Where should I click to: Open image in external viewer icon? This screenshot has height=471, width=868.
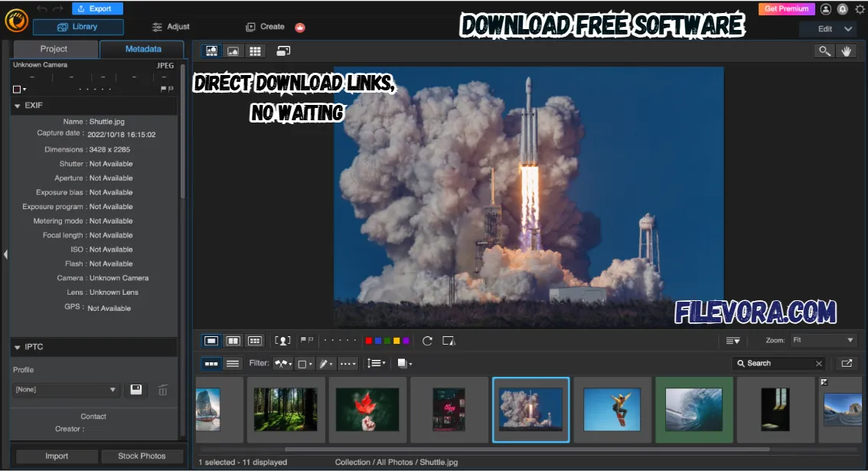(x=846, y=363)
